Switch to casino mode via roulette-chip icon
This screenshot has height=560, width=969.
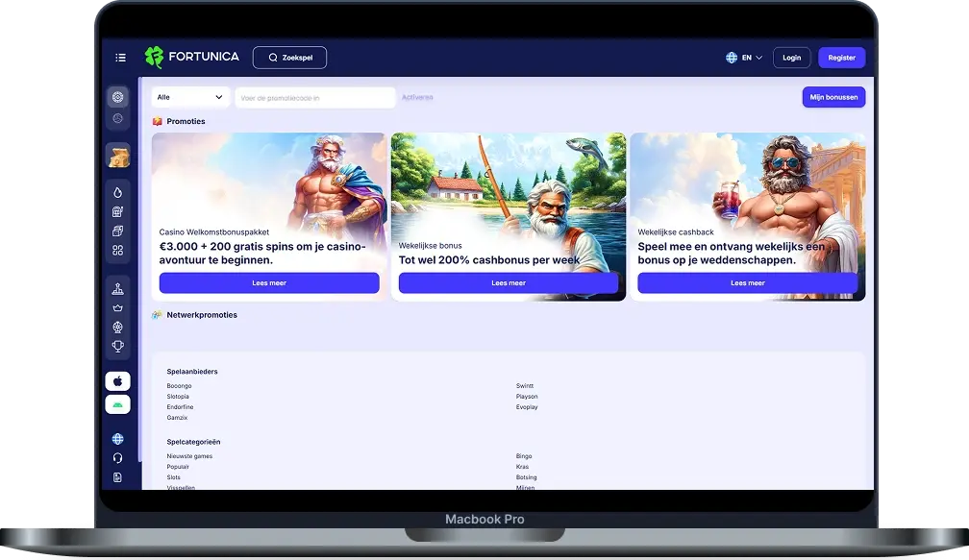click(117, 97)
